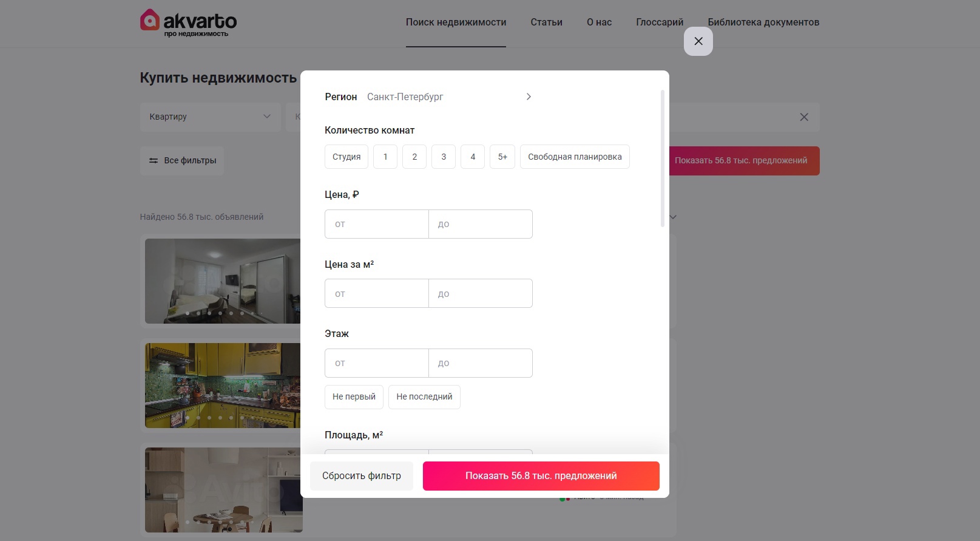This screenshot has width=980, height=541.
Task: Toggle Свободная планировка option
Action: [x=575, y=157]
